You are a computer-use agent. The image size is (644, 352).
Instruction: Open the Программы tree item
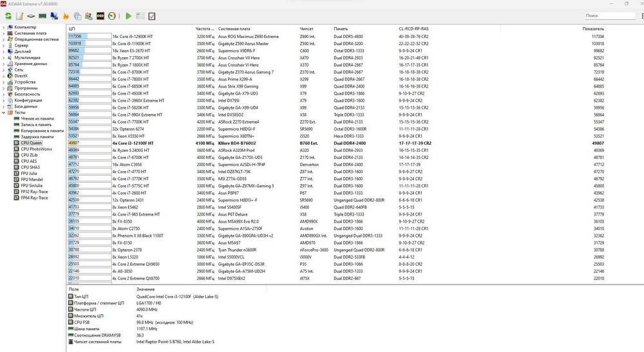pos(26,88)
